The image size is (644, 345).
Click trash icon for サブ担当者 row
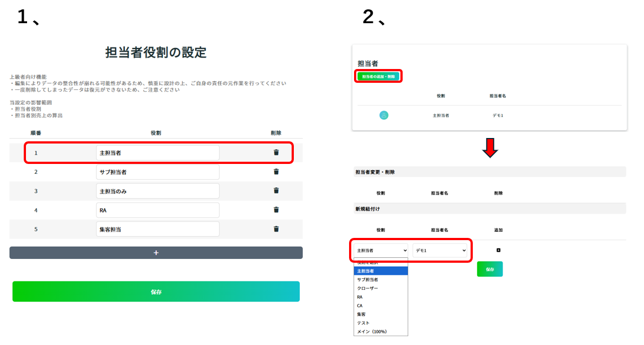276,172
